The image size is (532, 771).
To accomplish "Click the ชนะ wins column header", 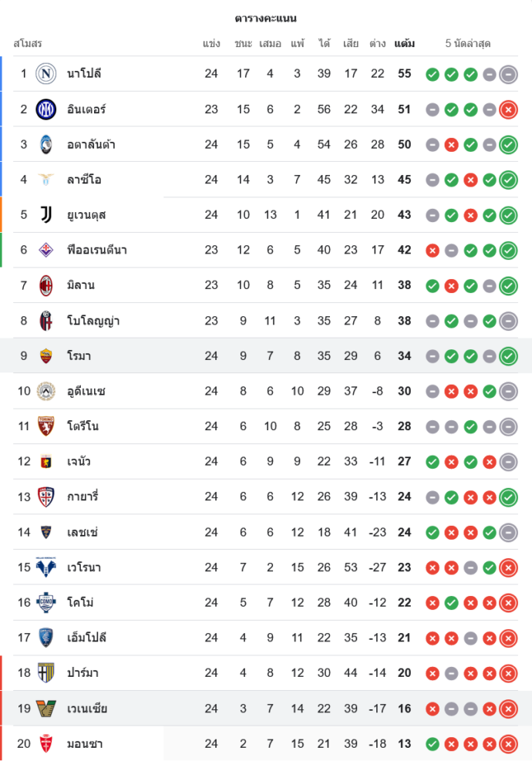I will 244,43.
